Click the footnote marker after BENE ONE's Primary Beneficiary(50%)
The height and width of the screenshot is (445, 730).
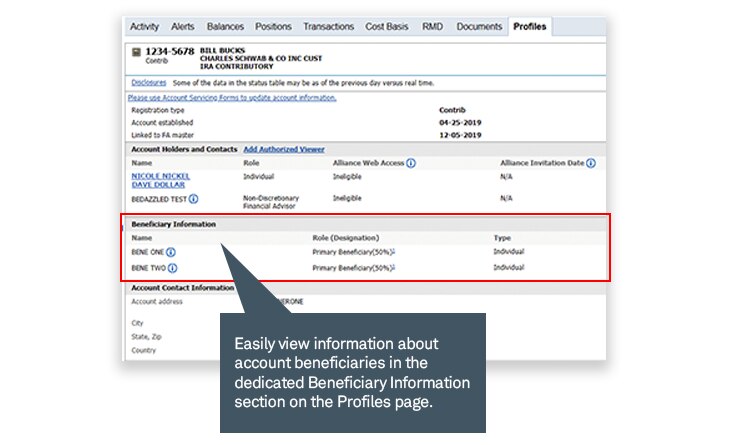(x=394, y=251)
